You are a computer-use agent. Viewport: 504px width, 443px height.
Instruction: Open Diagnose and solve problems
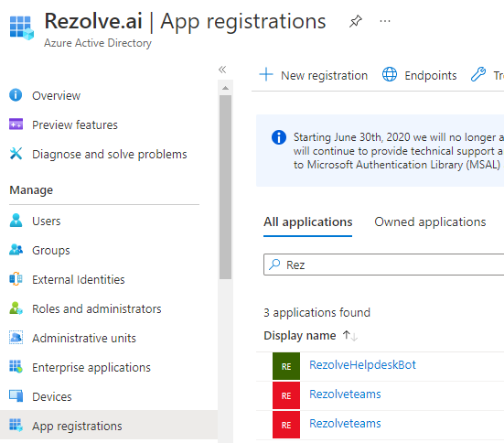[110, 154]
